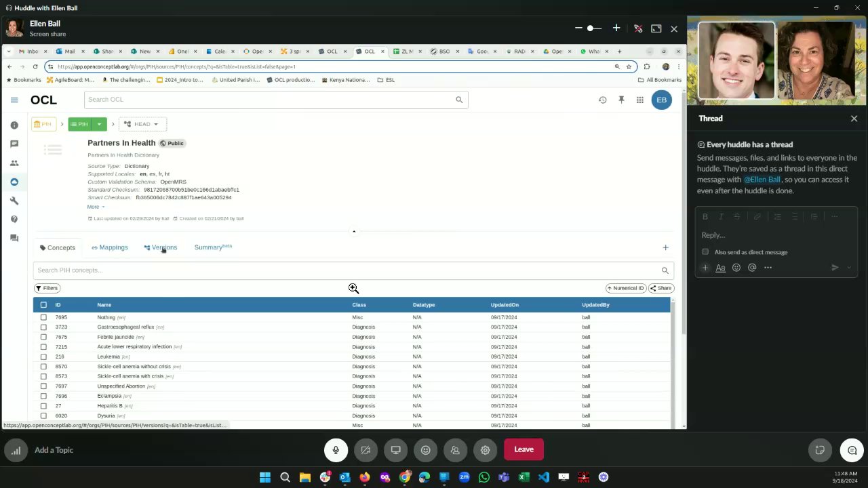Open the huddle settings gear
The height and width of the screenshot is (488, 868).
coord(485,450)
